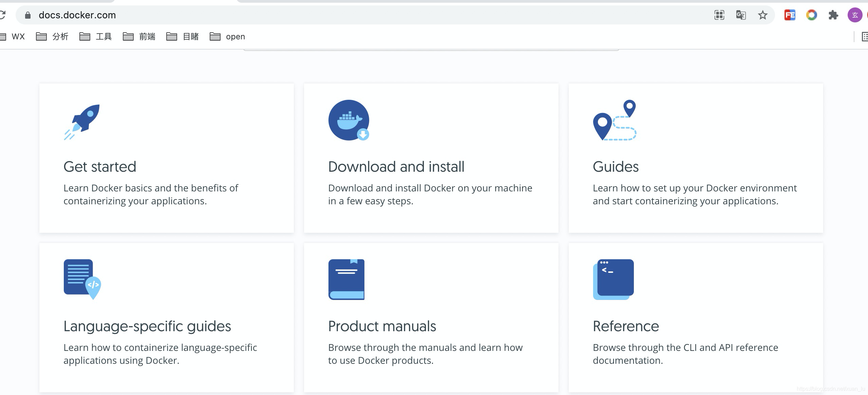
Task: Click 'Download and install Docker on your machine' text
Action: point(430,194)
